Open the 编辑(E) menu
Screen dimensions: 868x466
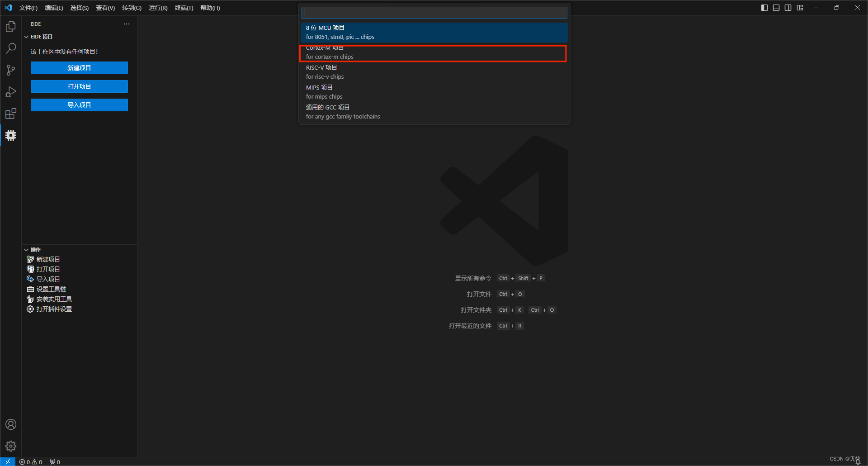tap(54, 8)
